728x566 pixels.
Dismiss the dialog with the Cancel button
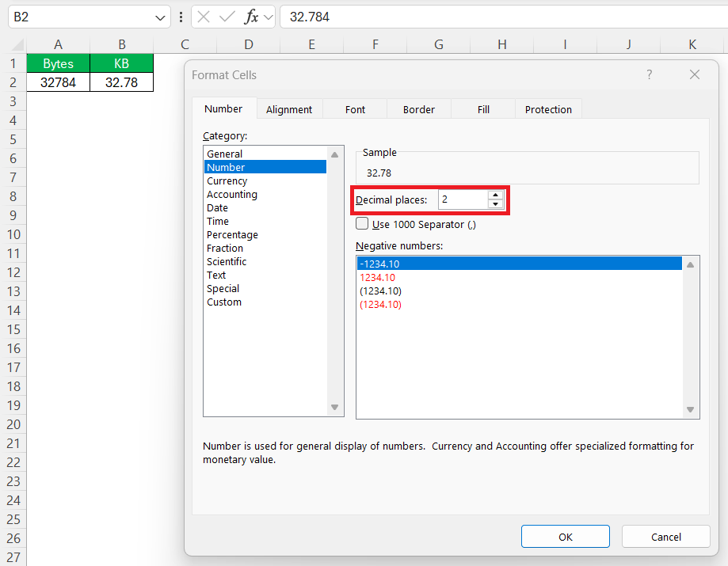[x=665, y=536]
